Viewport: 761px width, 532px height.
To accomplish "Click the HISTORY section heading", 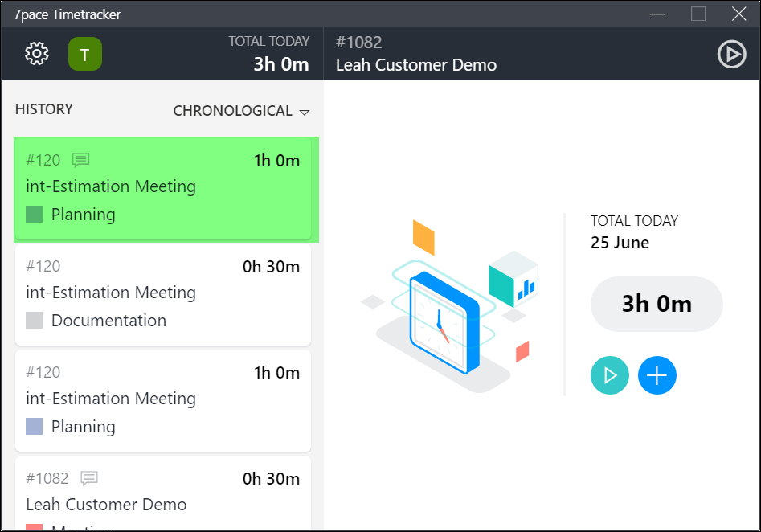I will click(44, 109).
